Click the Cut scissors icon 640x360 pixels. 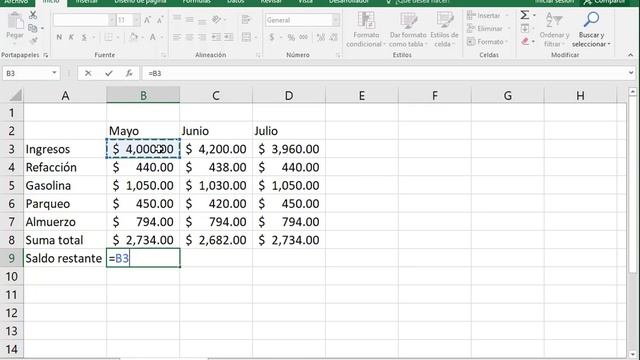[x=33, y=16]
